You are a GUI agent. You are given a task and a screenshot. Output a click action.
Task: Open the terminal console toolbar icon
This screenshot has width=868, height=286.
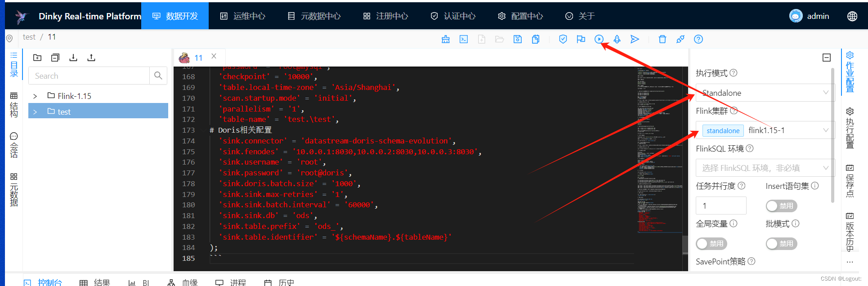tap(464, 39)
